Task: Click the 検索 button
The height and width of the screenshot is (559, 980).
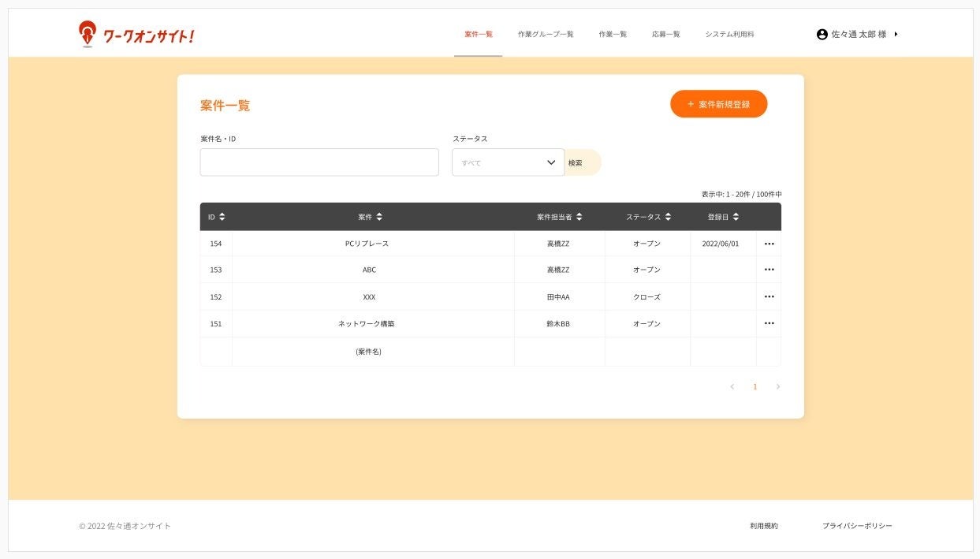Action: point(582,162)
